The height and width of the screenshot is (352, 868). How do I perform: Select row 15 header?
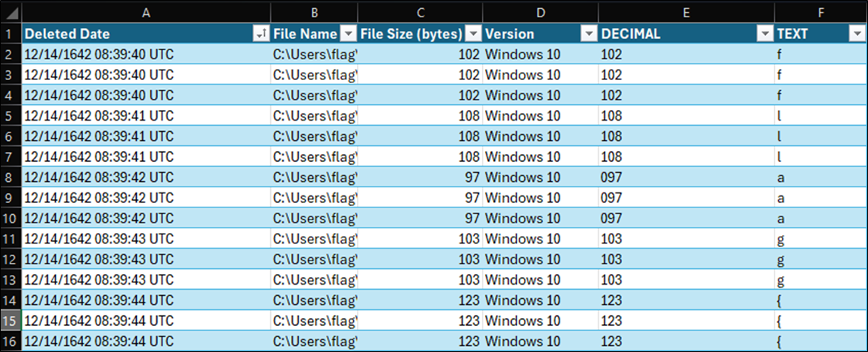point(11,321)
